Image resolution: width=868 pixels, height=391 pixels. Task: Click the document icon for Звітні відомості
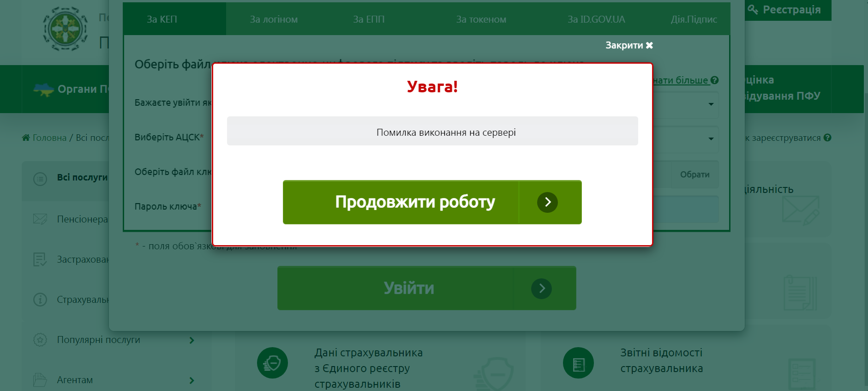(x=578, y=363)
